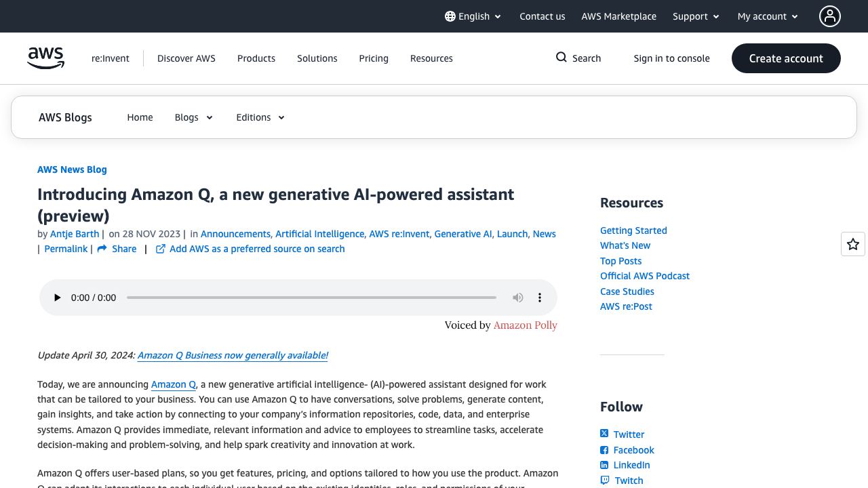Open author Antje Barth link
Image resolution: width=868 pixels, height=488 pixels.
pos(75,234)
